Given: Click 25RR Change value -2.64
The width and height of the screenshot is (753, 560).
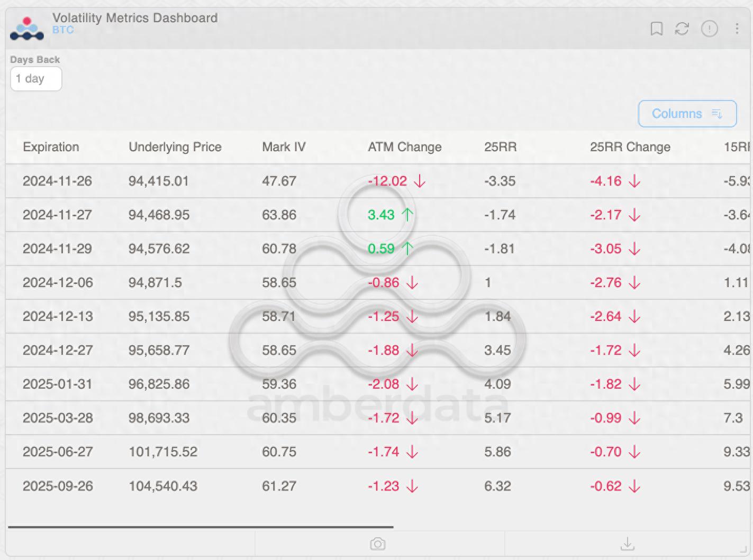Looking at the screenshot, I should (606, 316).
